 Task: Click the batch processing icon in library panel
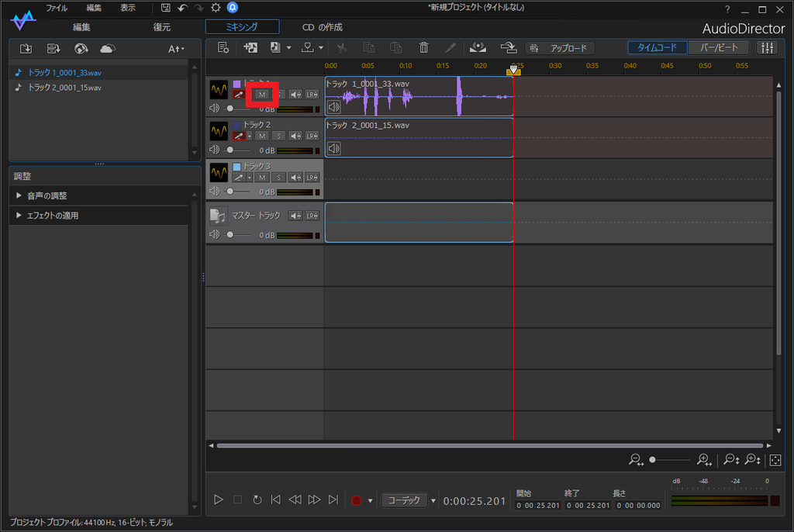[x=54, y=49]
